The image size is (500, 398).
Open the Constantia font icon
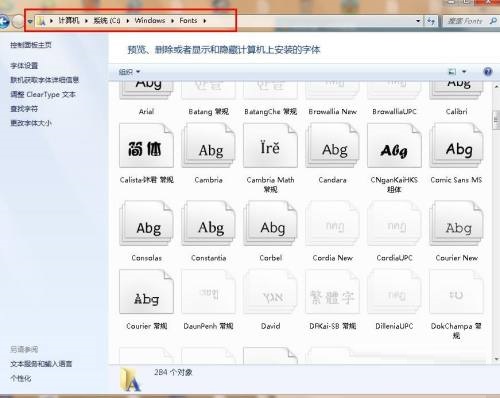pos(208,223)
